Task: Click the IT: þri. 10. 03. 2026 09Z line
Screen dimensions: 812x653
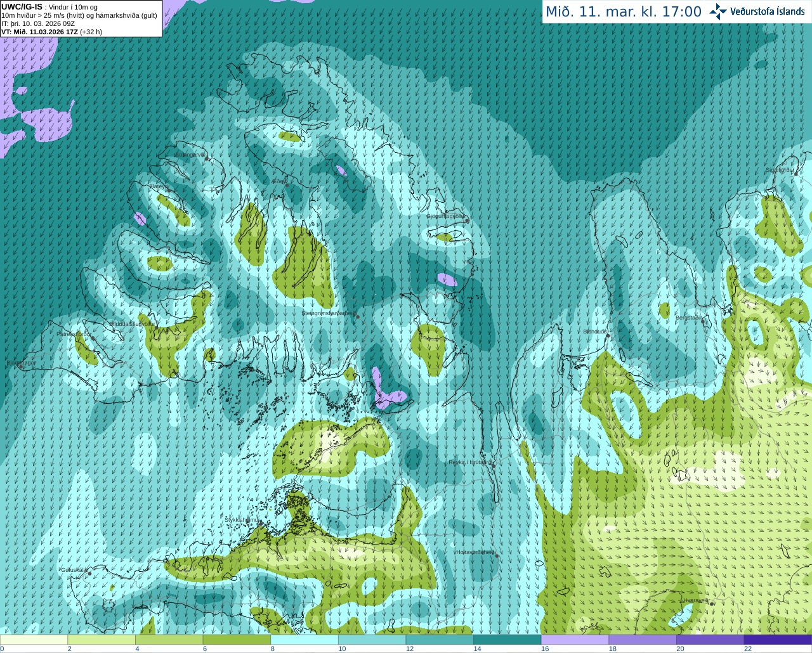Action: point(38,23)
